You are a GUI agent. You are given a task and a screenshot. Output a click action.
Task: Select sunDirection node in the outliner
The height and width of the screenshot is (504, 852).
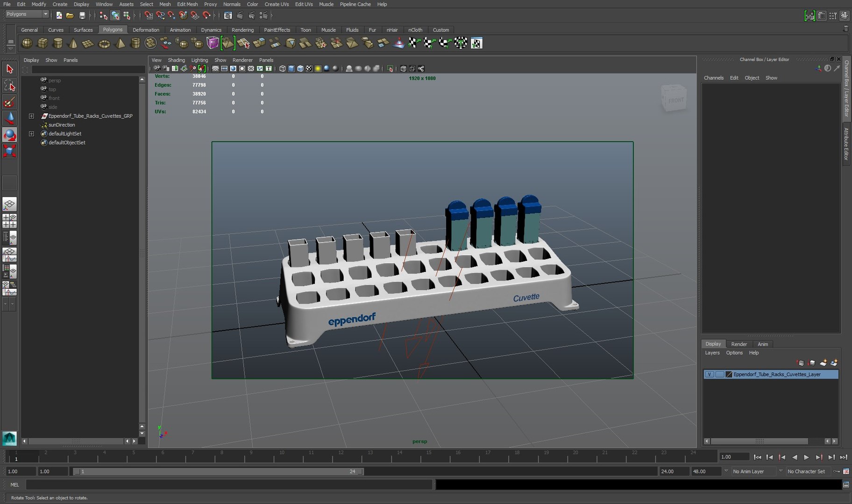pyautogui.click(x=62, y=125)
